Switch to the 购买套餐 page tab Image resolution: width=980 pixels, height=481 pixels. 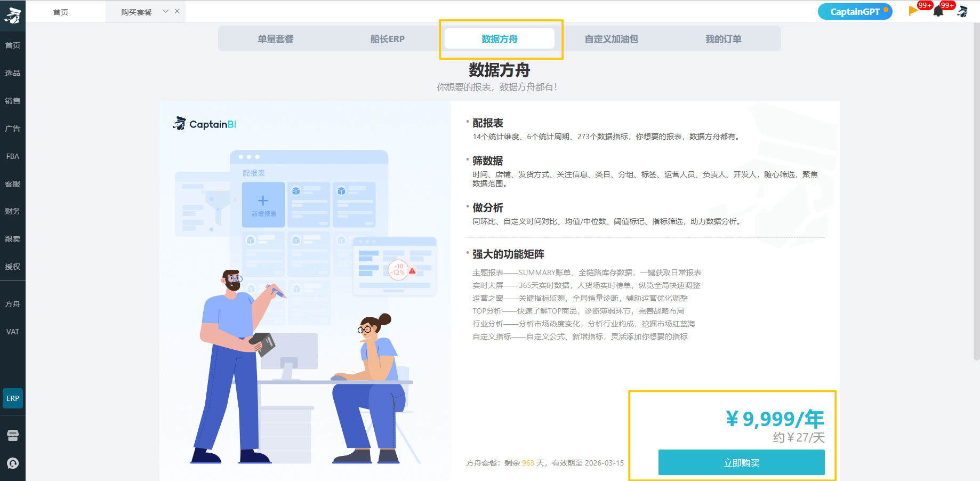pyautogui.click(x=136, y=12)
